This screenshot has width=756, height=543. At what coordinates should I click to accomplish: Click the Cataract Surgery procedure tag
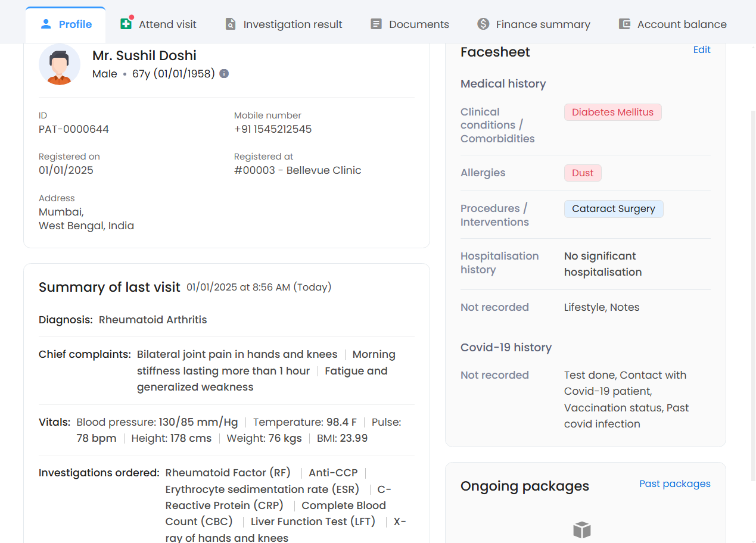click(x=613, y=208)
